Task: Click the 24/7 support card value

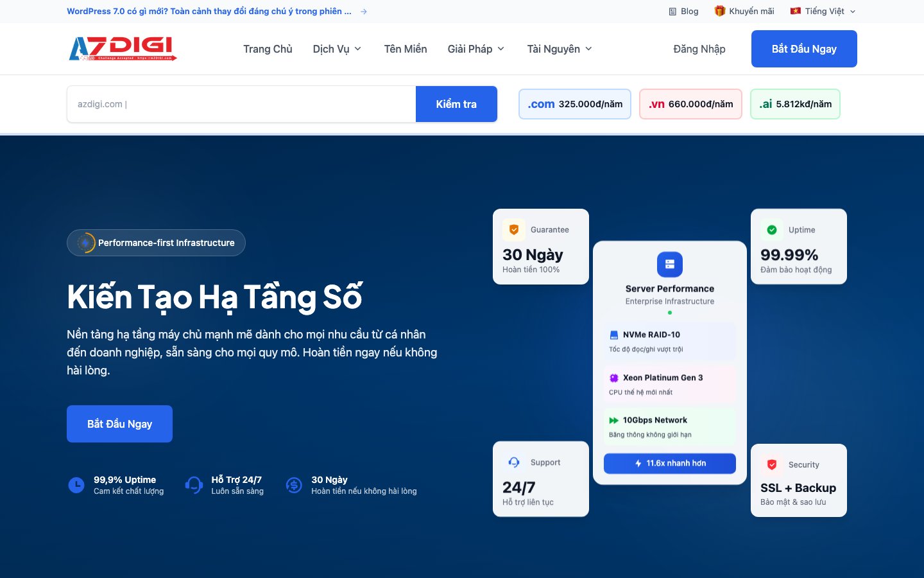Action: (x=518, y=487)
